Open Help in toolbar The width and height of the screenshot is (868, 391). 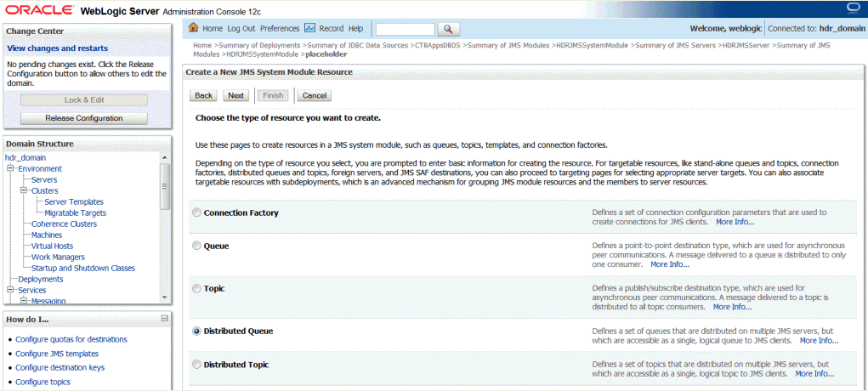pos(355,28)
